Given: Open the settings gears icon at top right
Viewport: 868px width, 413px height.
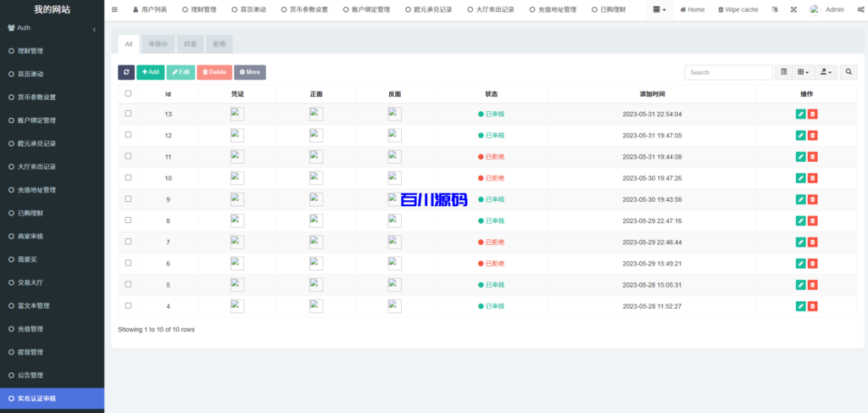Looking at the screenshot, I should pos(860,9).
